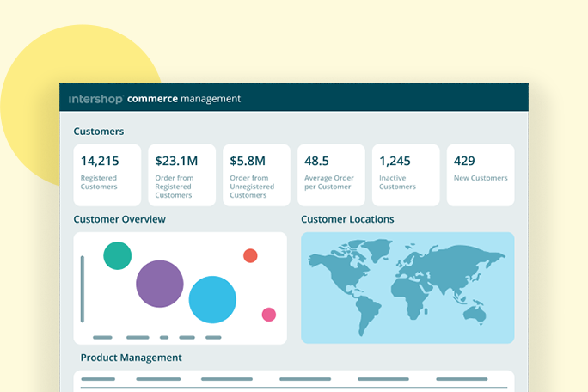Open the 48.5 Average Order per Customer card
The image size is (588, 392).
pos(331,175)
